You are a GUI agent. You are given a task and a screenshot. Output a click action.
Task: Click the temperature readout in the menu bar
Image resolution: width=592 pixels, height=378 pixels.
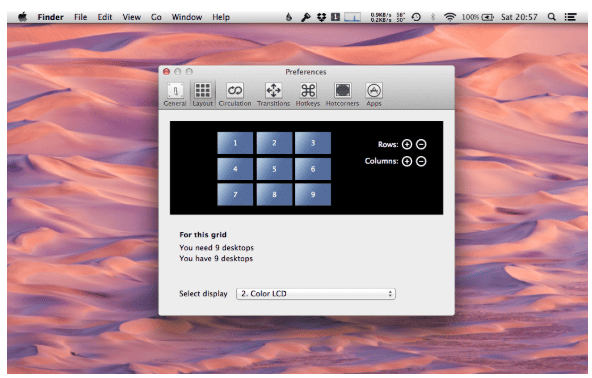coord(401,17)
